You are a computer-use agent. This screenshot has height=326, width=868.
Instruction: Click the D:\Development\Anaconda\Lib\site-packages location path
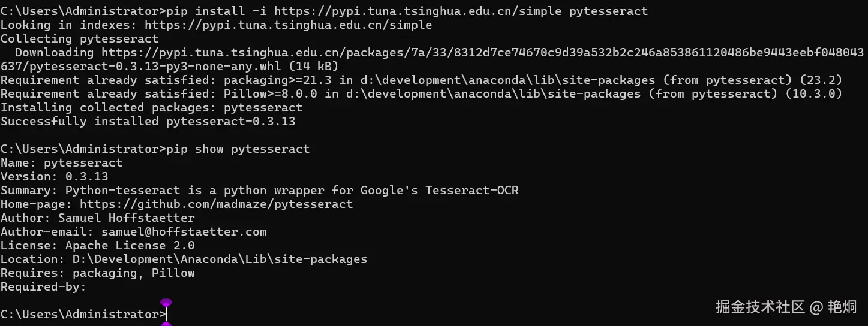tap(220, 259)
